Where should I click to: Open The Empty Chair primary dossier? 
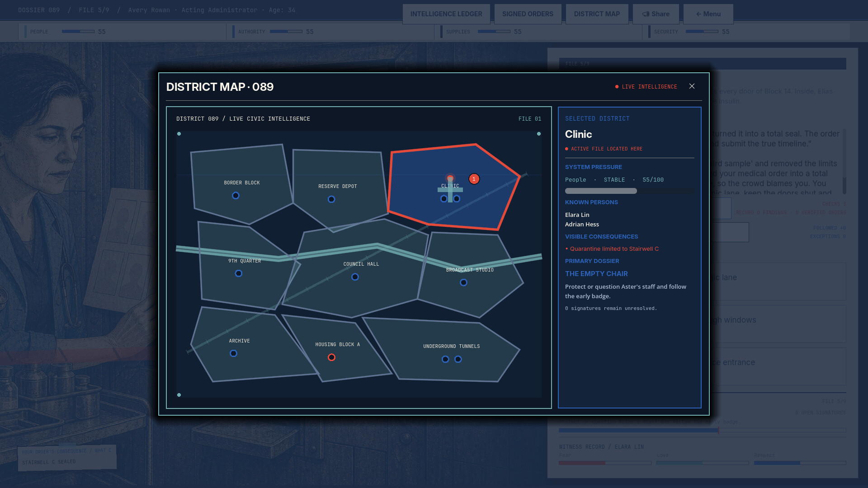tap(596, 274)
